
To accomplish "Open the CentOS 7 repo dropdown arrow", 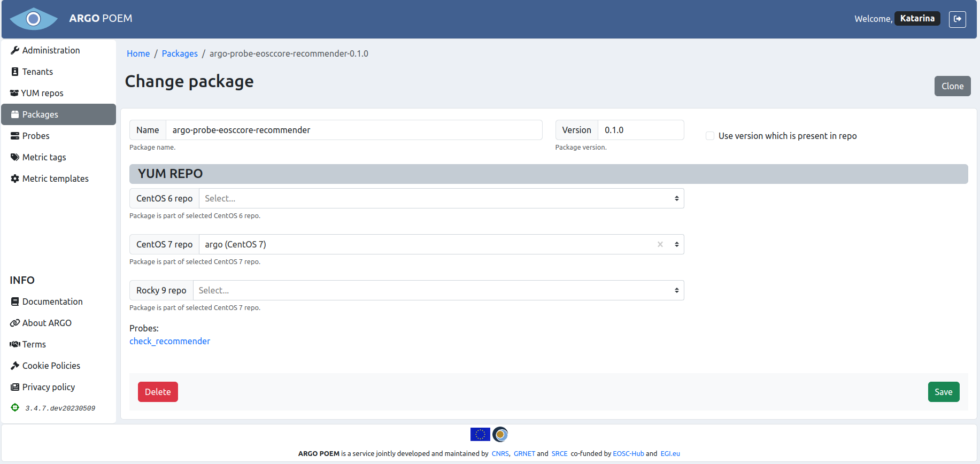I will coord(676,244).
